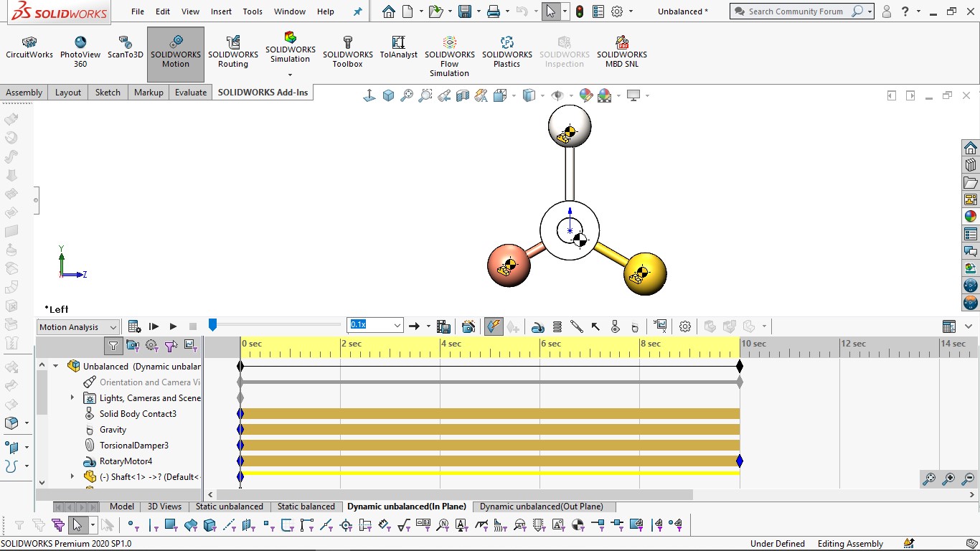Switch to the Sketch tab
Viewport: 980px width, 551px height.
point(108,93)
